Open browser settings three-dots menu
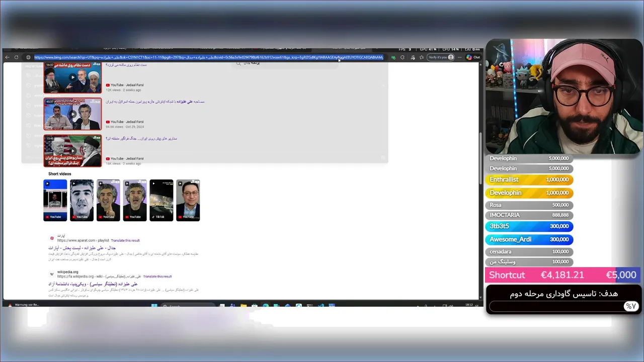 [x=459, y=57]
